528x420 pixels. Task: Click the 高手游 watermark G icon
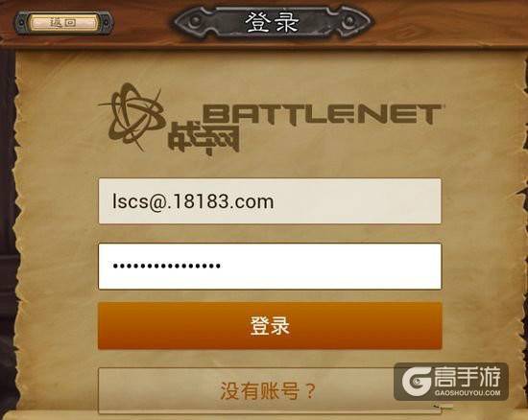click(417, 382)
